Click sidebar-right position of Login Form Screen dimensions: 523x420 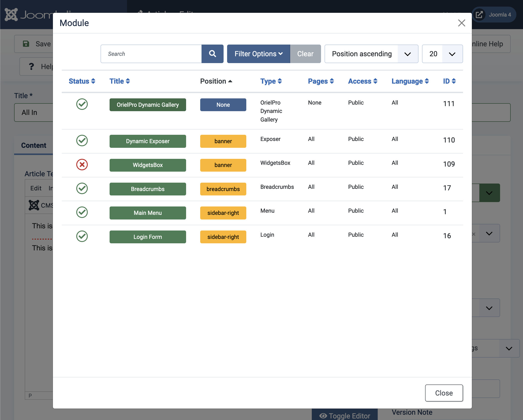pyautogui.click(x=223, y=237)
